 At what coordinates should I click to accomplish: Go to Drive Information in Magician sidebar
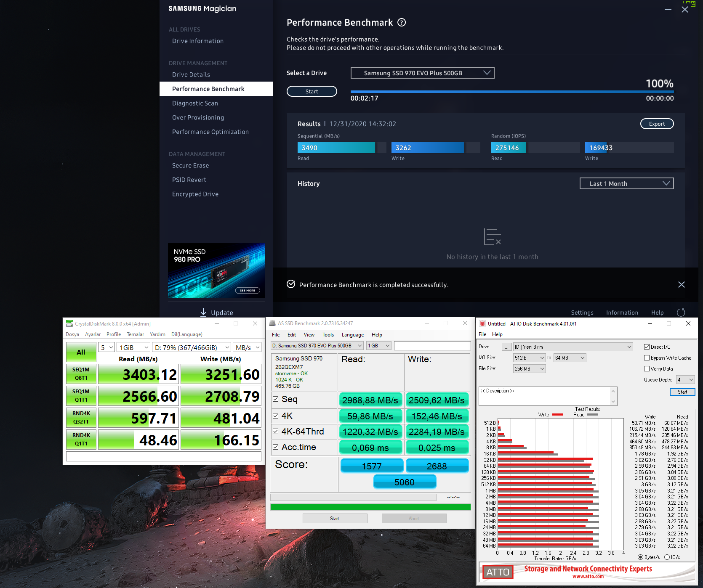198,41
